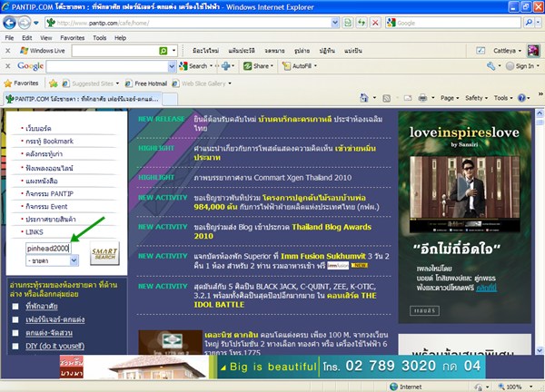Open Suggested Sites in favorites bar
545x392 pixels.
tap(90, 83)
